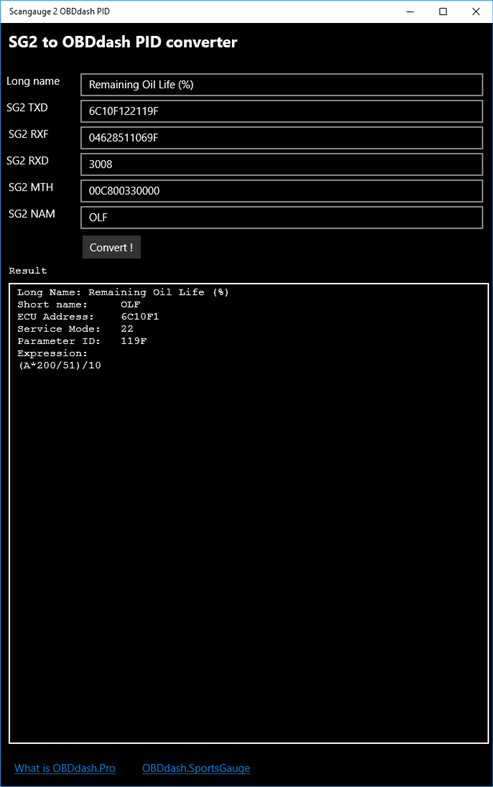The image size is (493, 787).
Task: Click the 'Expression:' label in results
Action: (x=52, y=353)
